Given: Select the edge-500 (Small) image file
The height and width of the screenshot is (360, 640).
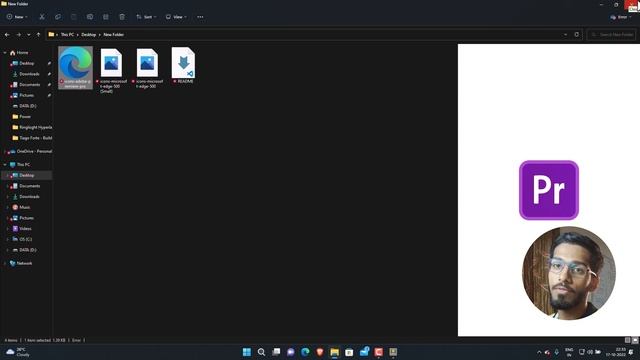Looking at the screenshot, I should (111, 70).
